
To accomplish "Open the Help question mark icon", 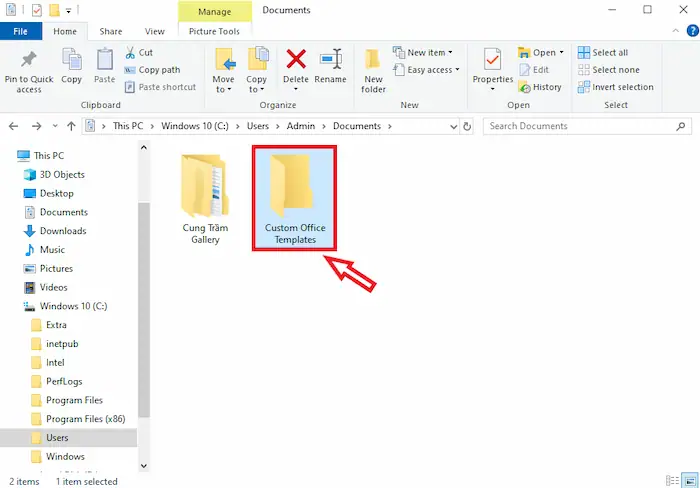I will coord(692,31).
